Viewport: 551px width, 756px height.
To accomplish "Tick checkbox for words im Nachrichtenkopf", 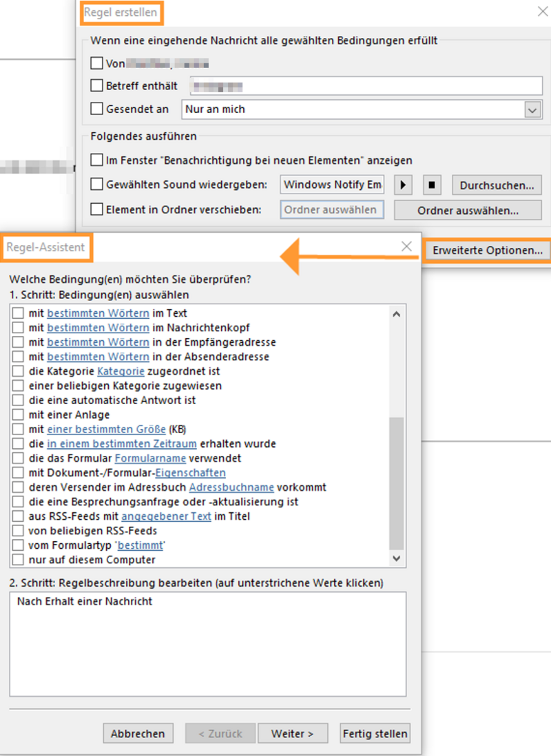I will [18, 327].
